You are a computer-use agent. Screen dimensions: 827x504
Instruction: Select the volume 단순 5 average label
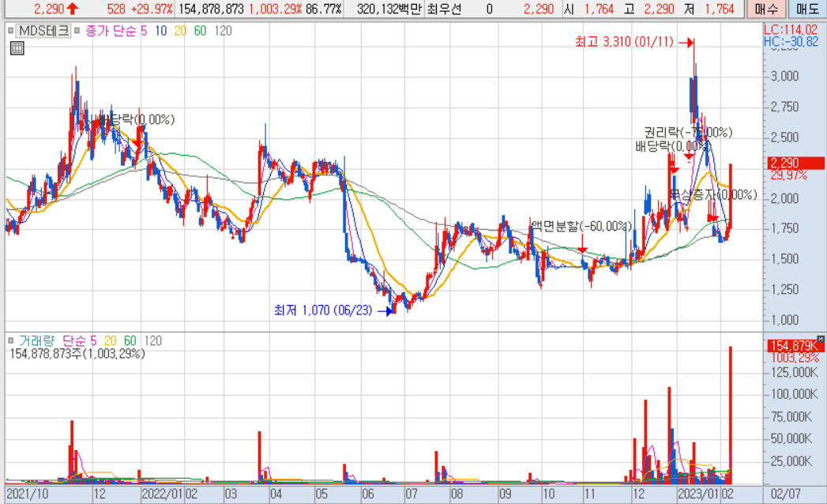click(80, 341)
